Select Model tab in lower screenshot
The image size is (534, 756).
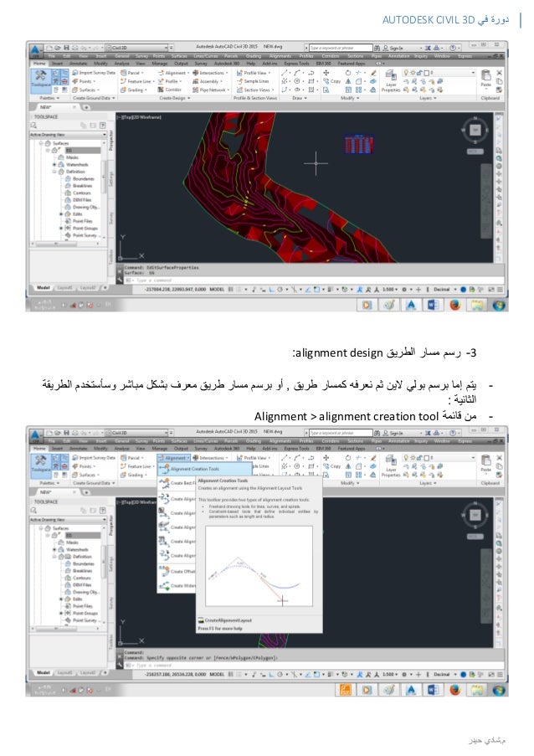tap(44, 672)
